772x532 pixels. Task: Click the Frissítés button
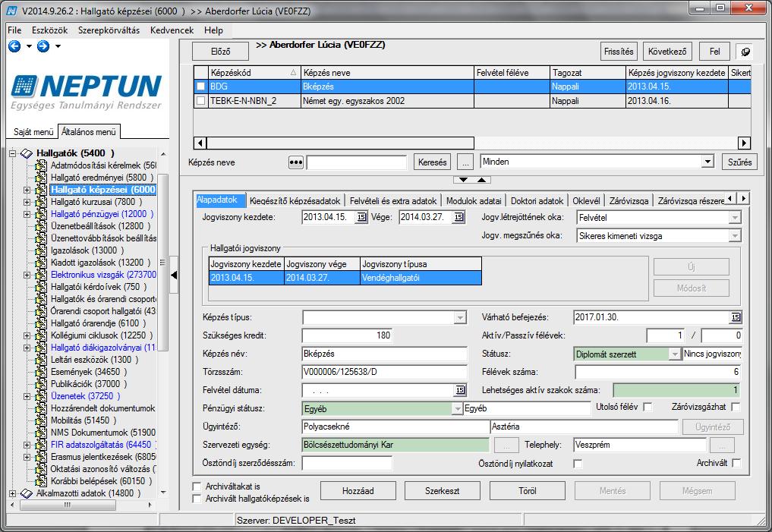[619, 52]
